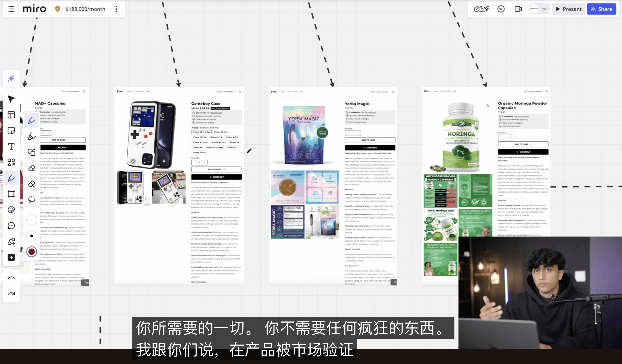Viewport: 622px width, 364px height.
Task: Select the arrow Select tool
Action: click(11, 99)
